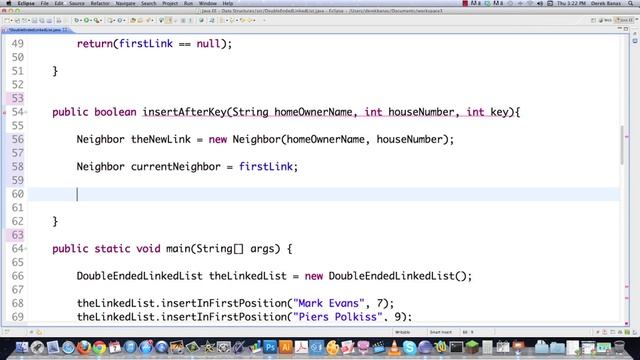Open Minecraft from the dock

(472, 347)
